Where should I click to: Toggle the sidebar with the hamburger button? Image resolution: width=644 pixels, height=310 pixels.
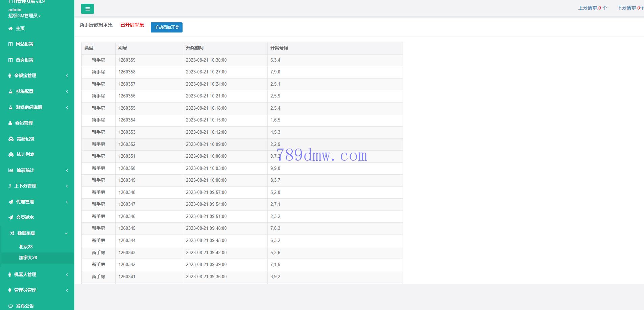tap(88, 9)
